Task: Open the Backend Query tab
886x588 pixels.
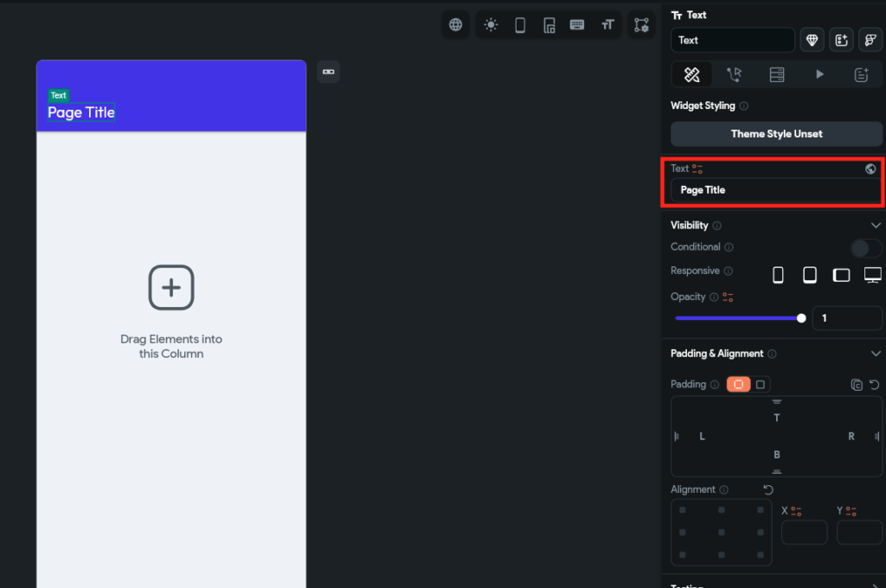Action: (777, 75)
